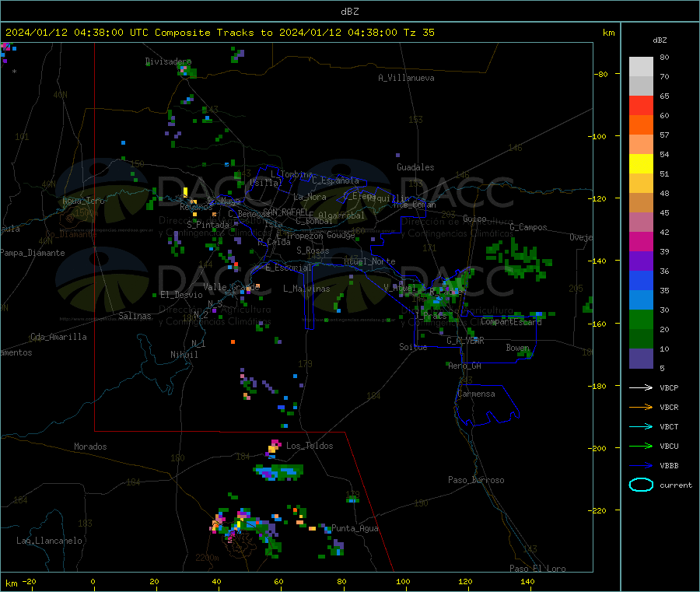Click the Los_Toldos map label
This screenshot has height=592, width=700.
310,446
